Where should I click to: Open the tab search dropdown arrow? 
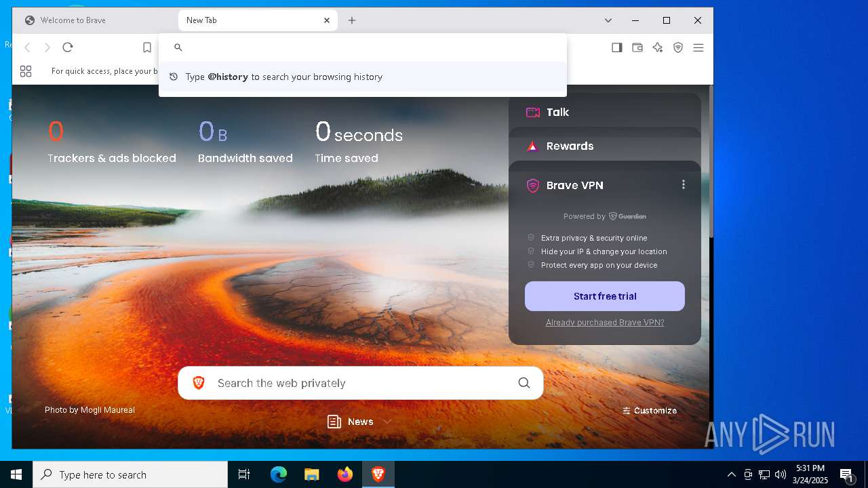pyautogui.click(x=608, y=20)
